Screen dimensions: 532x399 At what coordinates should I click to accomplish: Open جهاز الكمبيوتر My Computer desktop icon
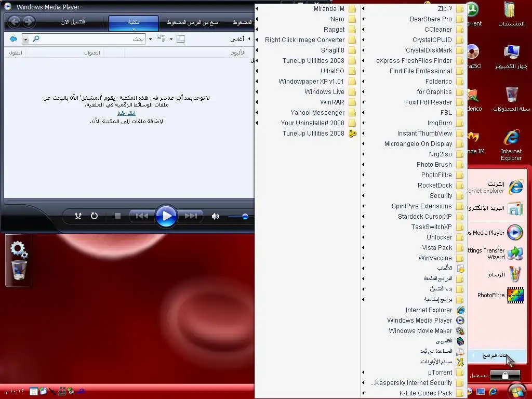(x=511, y=57)
